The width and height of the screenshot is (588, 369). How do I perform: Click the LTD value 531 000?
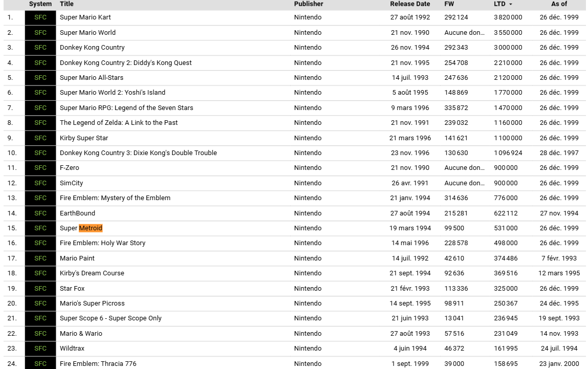click(506, 228)
